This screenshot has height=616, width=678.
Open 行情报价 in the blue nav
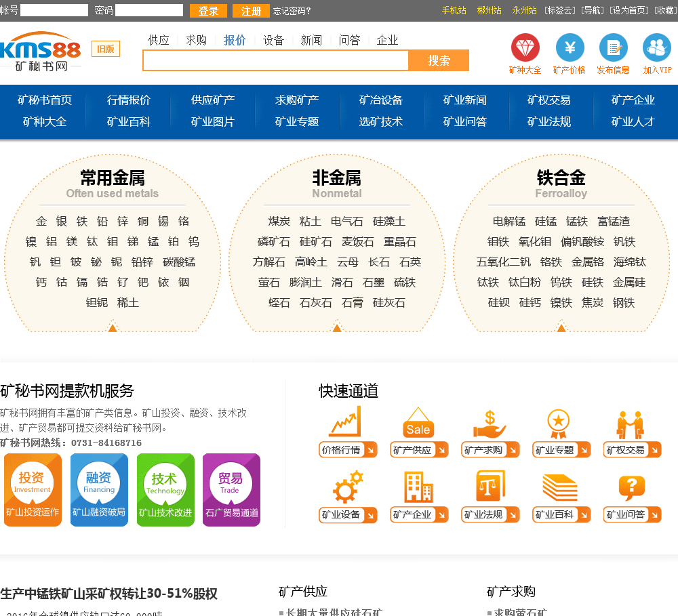point(128,100)
